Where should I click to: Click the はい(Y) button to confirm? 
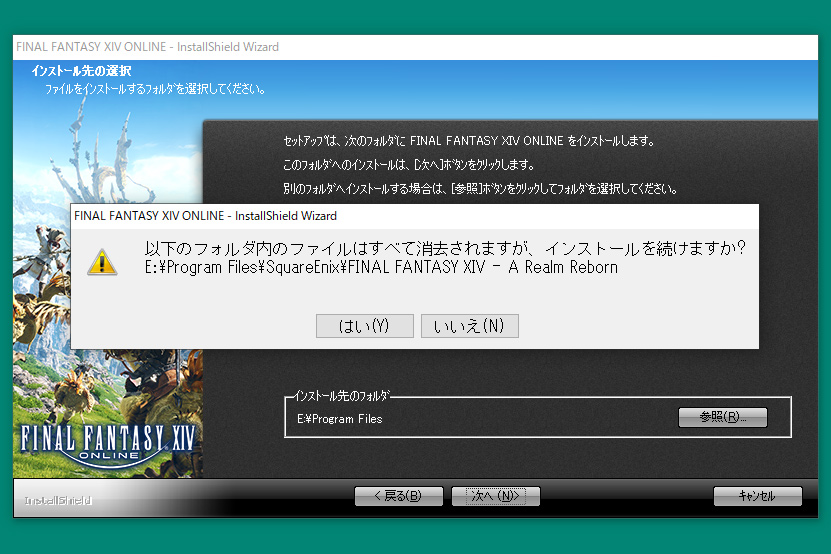[x=364, y=326]
